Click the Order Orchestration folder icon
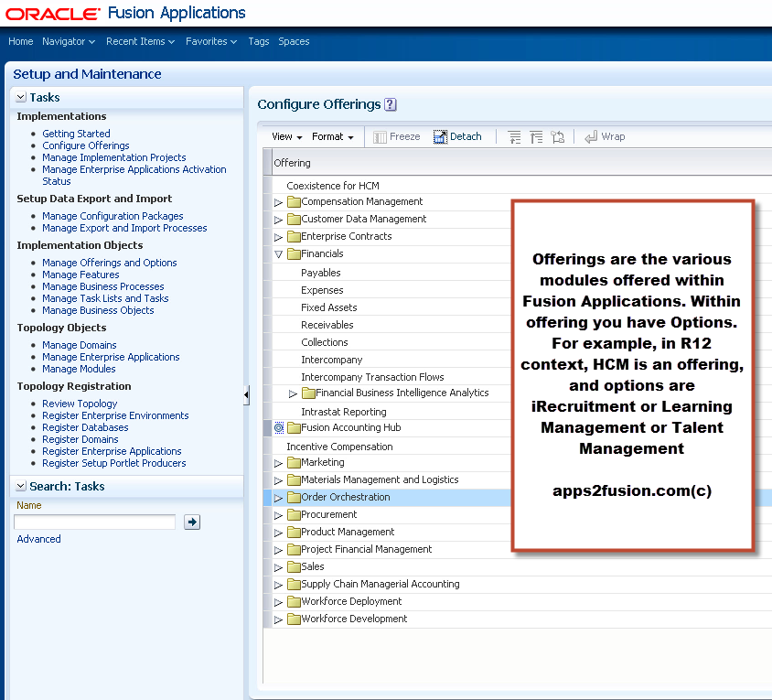 coord(294,497)
